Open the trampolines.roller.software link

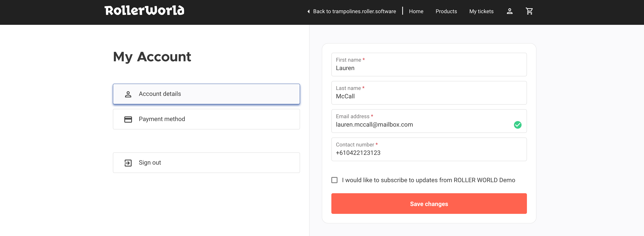[354, 11]
